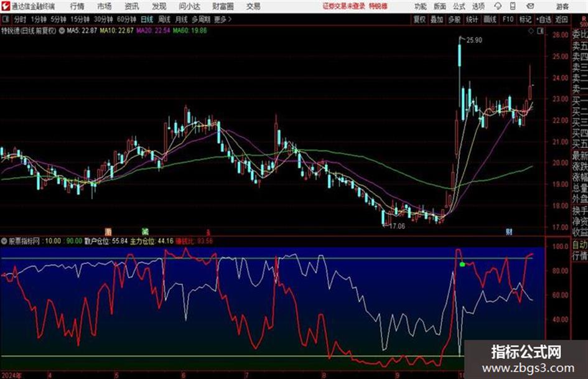The width and height of the screenshot is (588, 379).
Task: Click the 复权 button
Action: pyautogui.click(x=419, y=19)
